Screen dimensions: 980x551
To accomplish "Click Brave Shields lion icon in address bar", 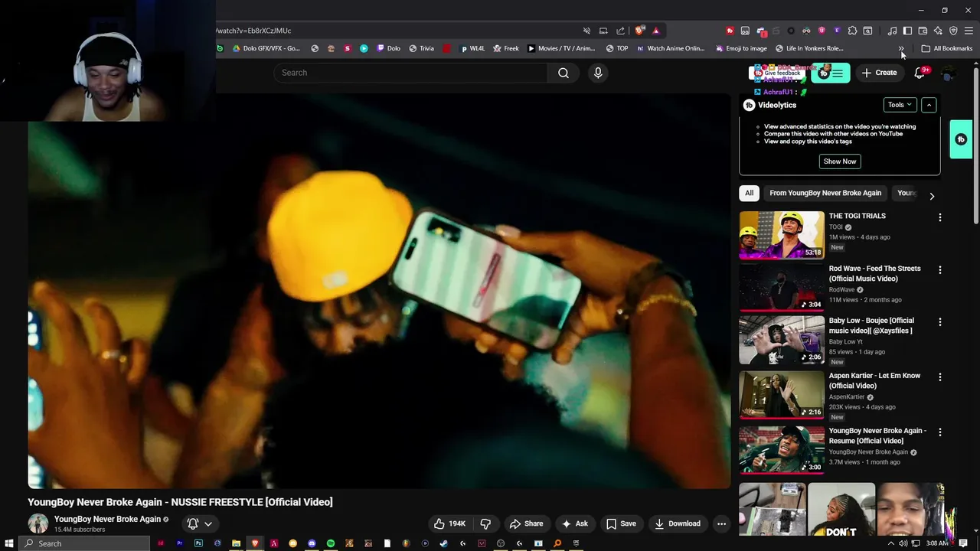I will pyautogui.click(x=639, y=31).
